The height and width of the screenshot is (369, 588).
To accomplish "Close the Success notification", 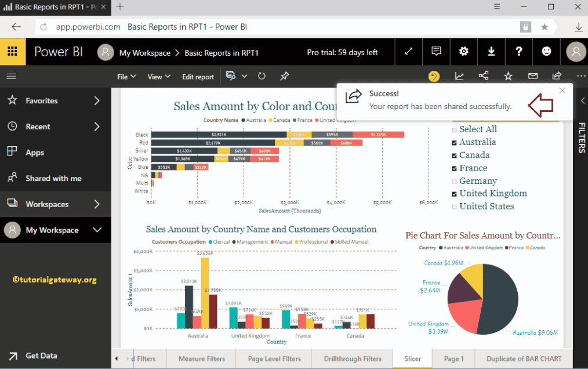I will (562, 91).
